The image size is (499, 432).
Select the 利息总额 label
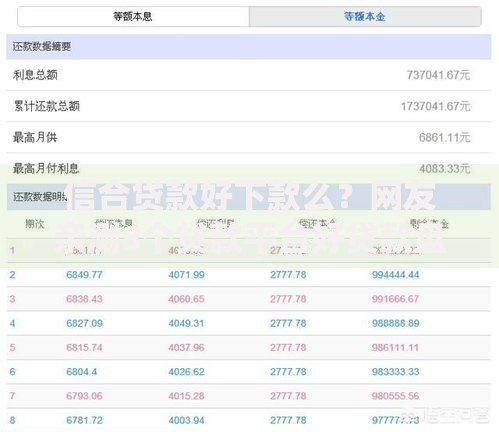(35, 75)
